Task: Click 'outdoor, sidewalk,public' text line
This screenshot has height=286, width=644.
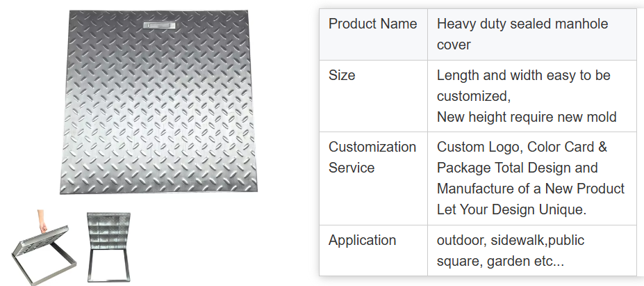Action: point(511,240)
